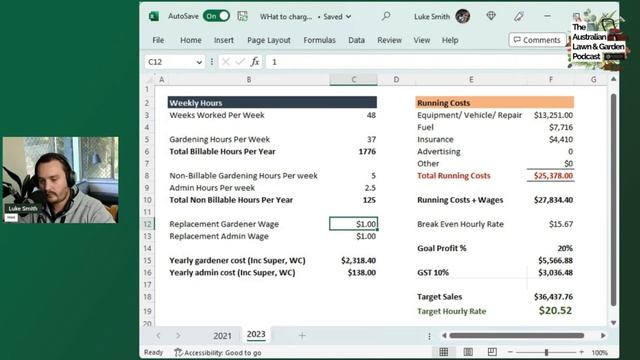The width and height of the screenshot is (640, 360).
Task: Select column C header
Action: pyautogui.click(x=353, y=80)
